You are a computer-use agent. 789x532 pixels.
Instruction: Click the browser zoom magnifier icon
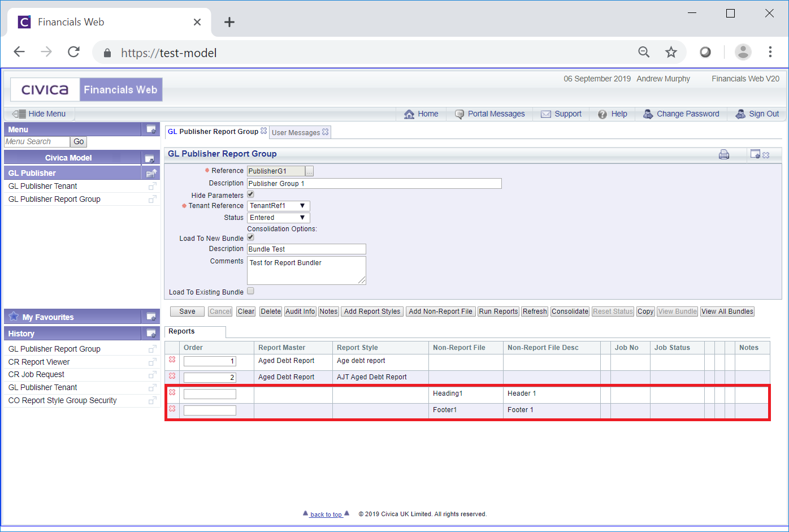(644, 52)
